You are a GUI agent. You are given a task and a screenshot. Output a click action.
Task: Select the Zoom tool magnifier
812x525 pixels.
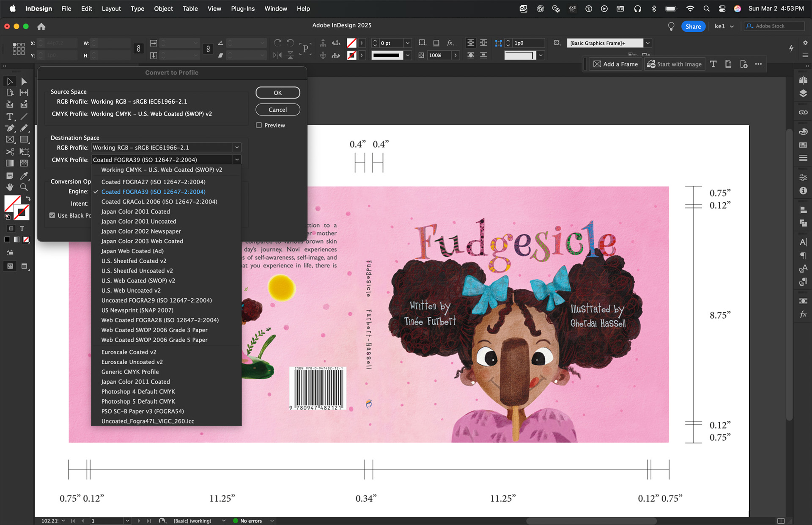[x=24, y=187]
